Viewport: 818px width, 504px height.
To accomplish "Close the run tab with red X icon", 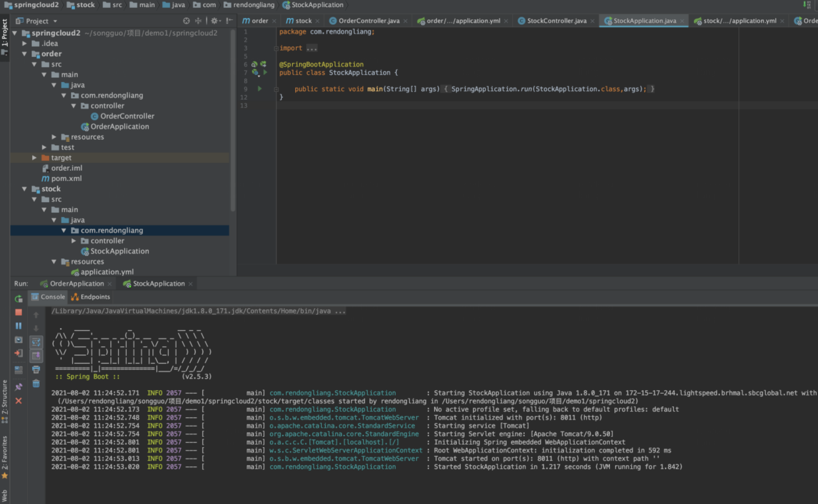I will (19, 401).
